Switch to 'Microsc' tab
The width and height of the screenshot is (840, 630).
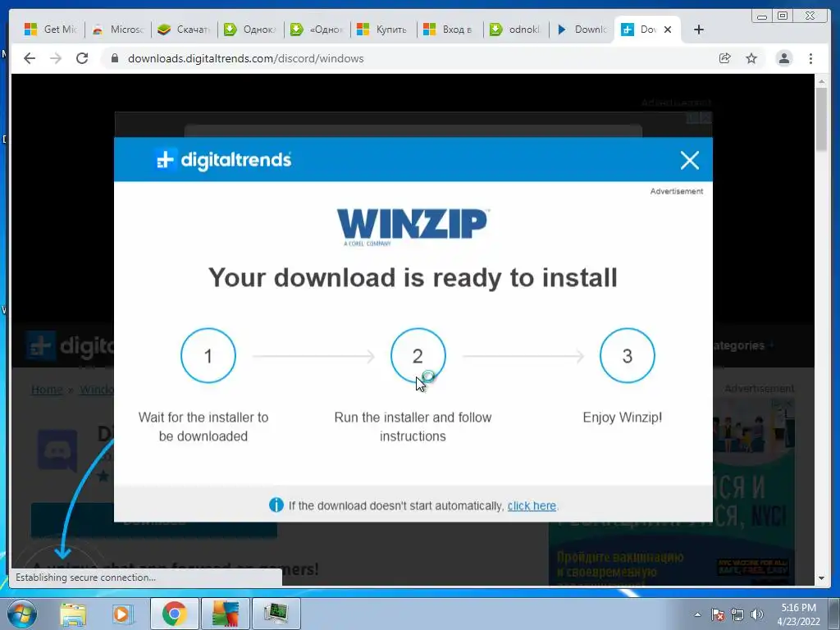(x=118, y=30)
